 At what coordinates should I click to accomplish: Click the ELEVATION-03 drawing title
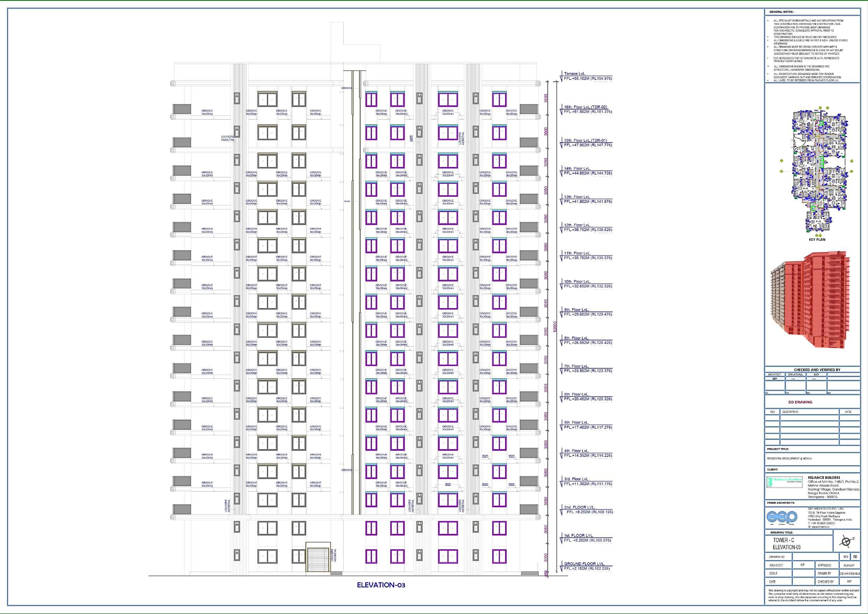pos(381,585)
